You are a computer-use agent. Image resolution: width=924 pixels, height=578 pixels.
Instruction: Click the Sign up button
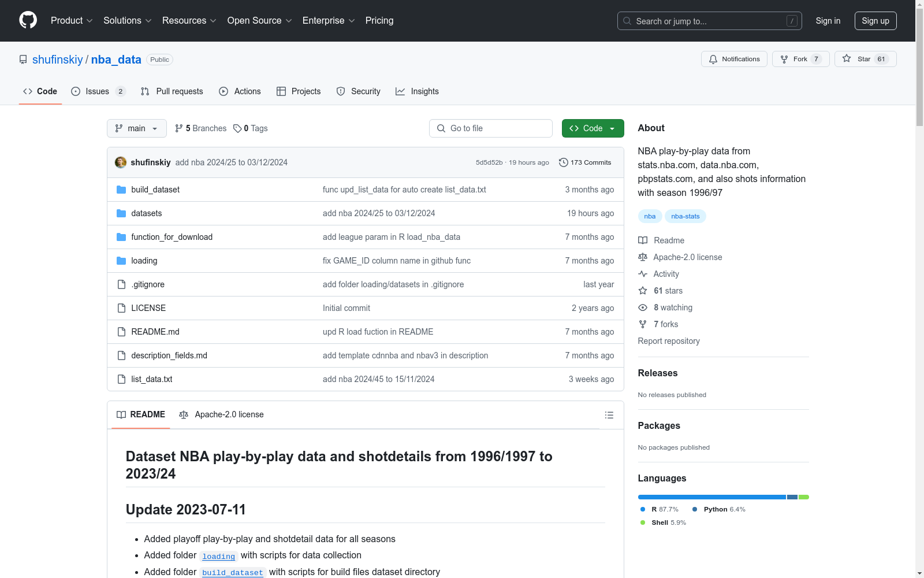click(875, 21)
